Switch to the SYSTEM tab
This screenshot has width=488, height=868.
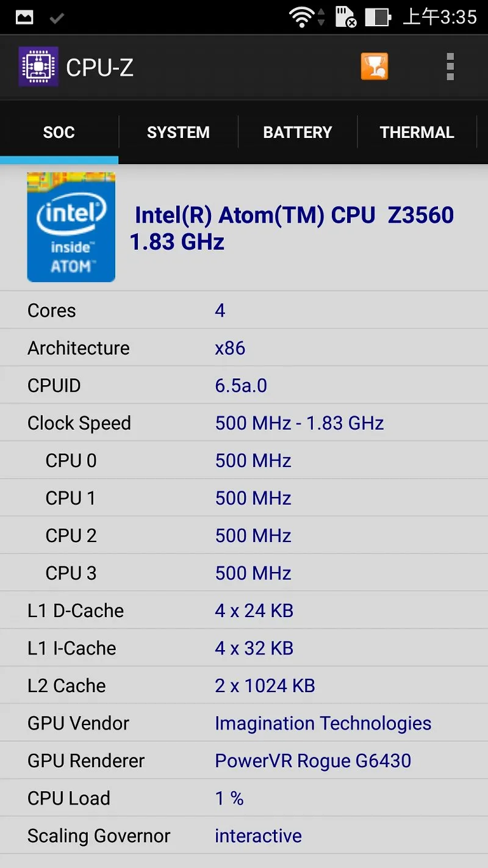[178, 132]
